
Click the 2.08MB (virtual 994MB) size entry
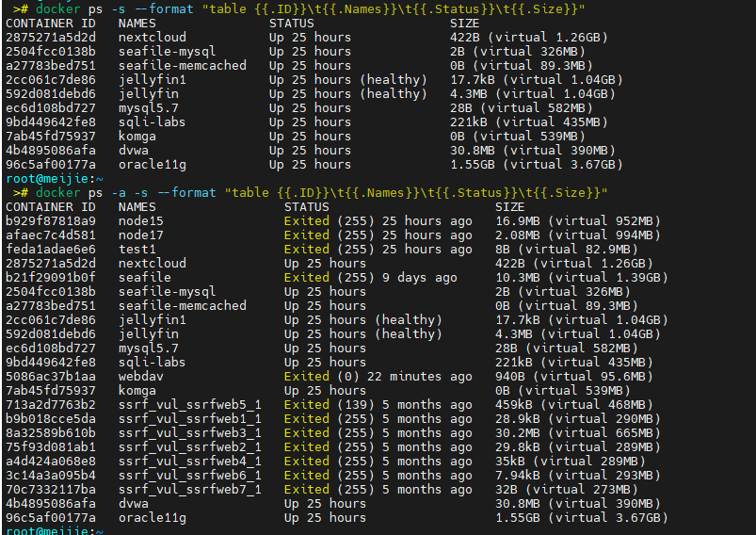pos(578,235)
